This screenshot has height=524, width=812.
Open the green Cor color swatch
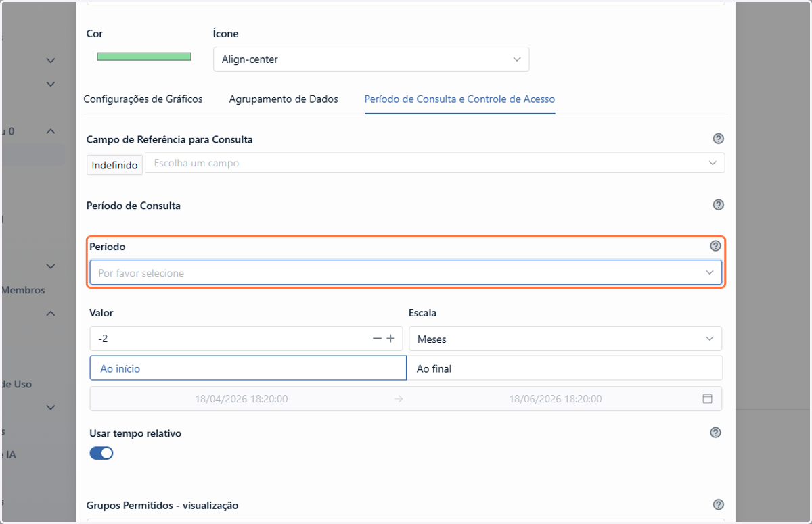(144, 57)
